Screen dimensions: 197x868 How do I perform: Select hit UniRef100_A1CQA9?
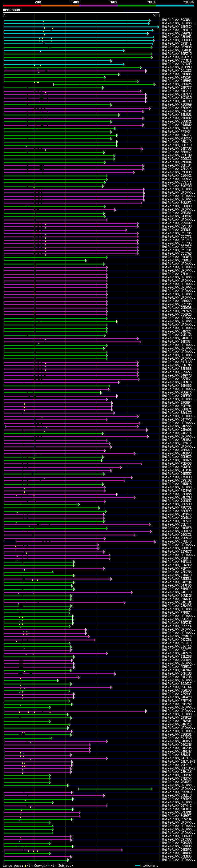[x=177, y=104]
